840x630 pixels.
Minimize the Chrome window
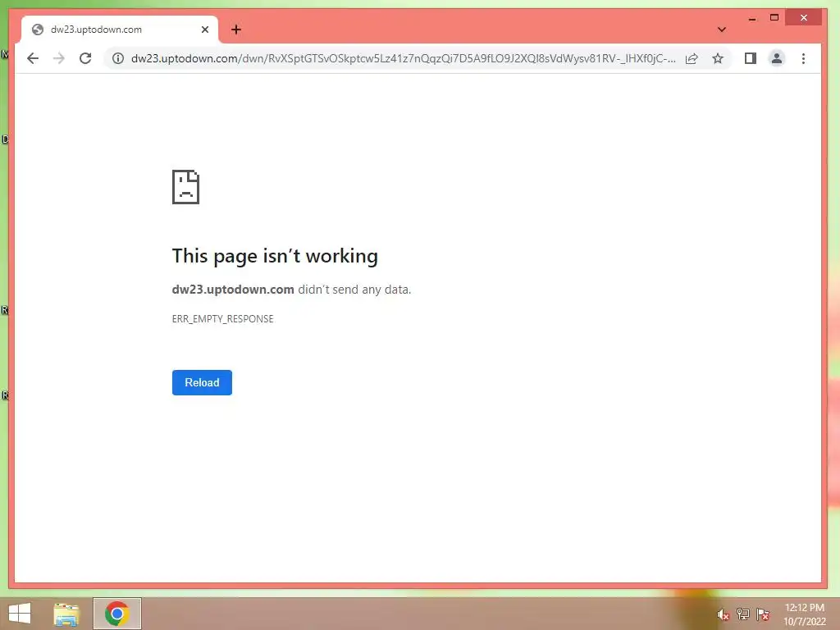pos(752,18)
